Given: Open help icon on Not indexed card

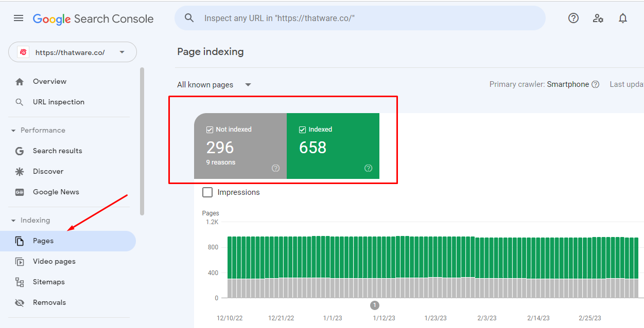Looking at the screenshot, I should [276, 168].
